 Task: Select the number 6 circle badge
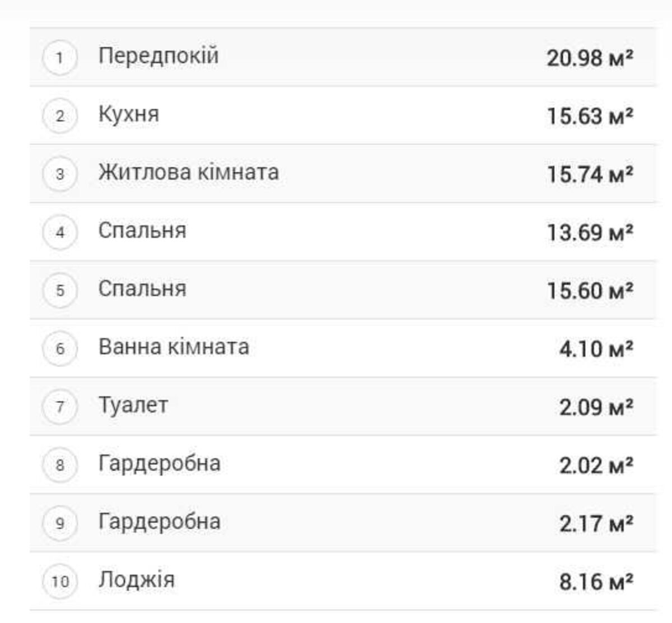(x=60, y=348)
